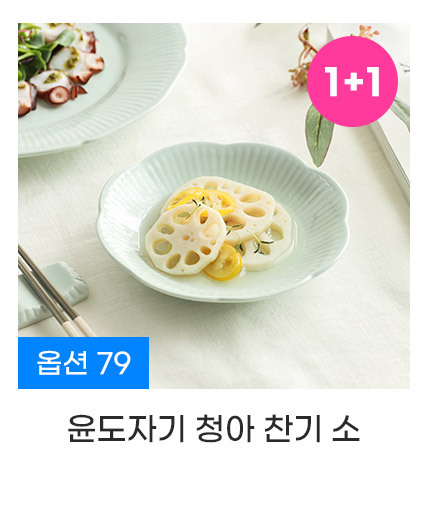The height and width of the screenshot is (510, 428).
Task: Click the word 옵션 in the blue label
Action: click(62, 363)
